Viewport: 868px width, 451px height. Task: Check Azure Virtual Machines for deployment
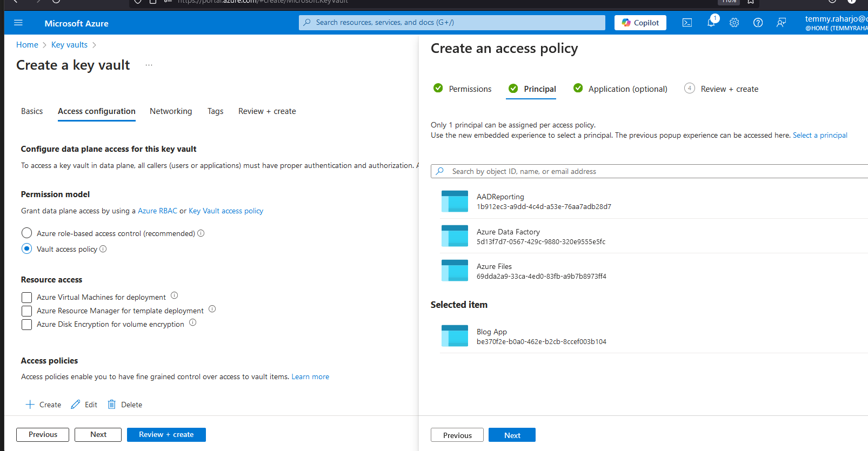26,298
